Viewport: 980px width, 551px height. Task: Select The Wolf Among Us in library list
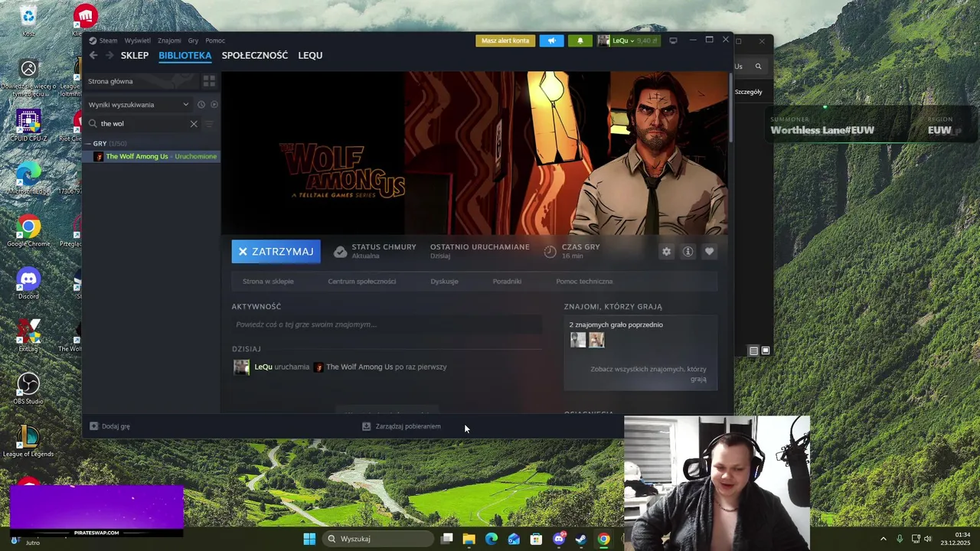click(x=152, y=156)
